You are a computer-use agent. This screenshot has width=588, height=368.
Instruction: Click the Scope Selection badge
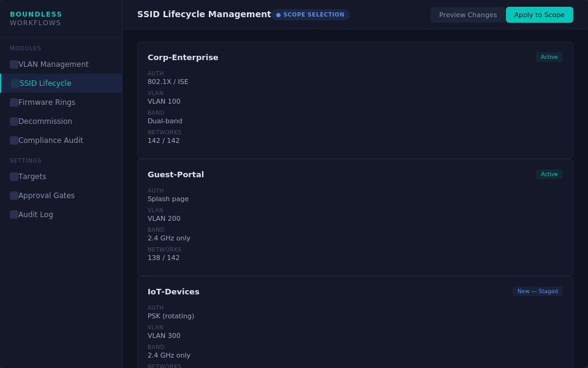tap(311, 15)
